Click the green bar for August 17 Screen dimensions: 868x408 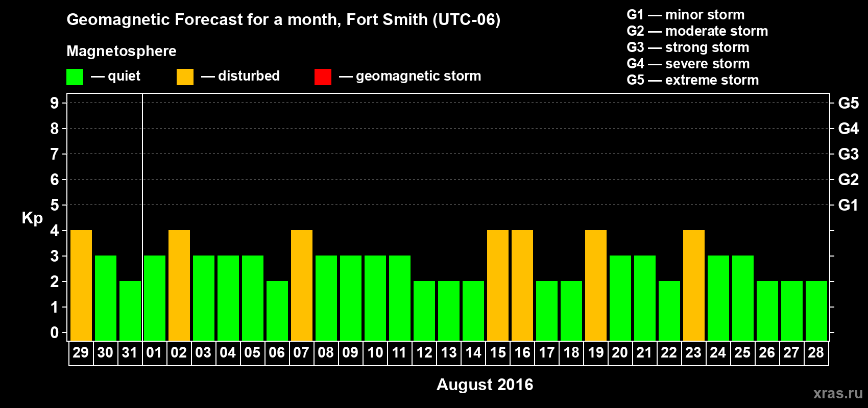(x=547, y=311)
